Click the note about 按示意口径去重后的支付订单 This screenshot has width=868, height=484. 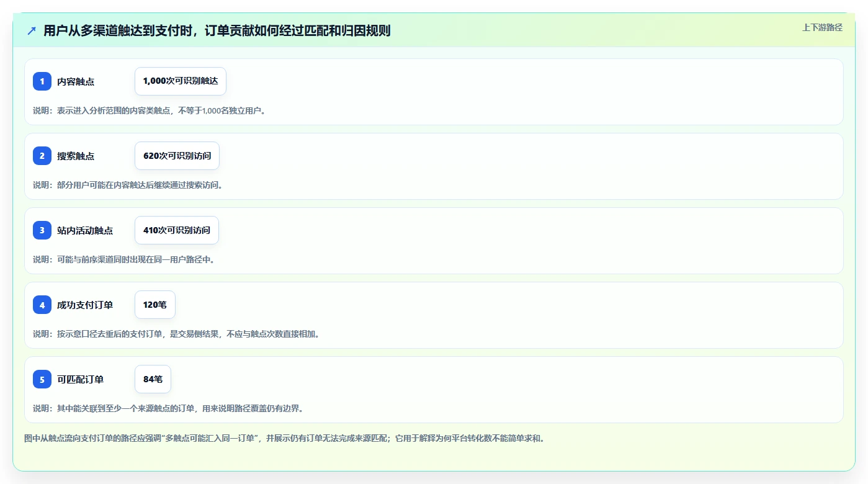pyautogui.click(x=176, y=334)
